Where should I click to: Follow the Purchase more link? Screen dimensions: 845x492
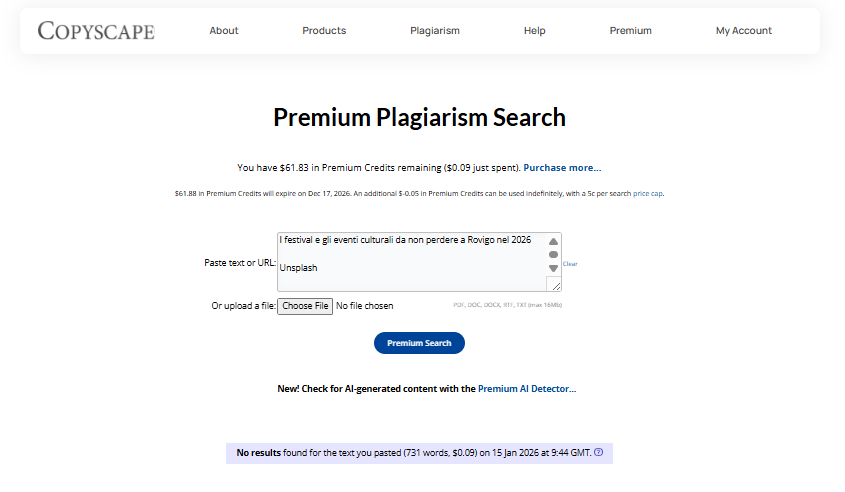point(563,168)
